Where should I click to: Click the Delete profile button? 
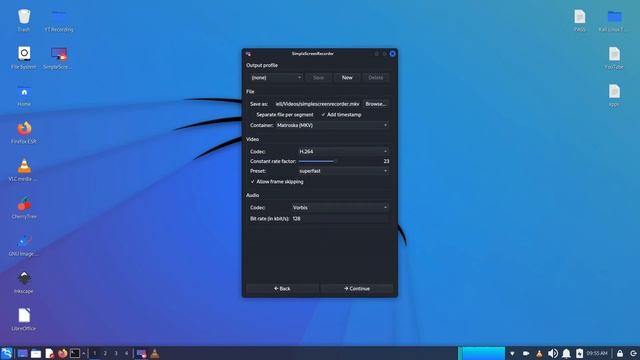[x=376, y=78]
